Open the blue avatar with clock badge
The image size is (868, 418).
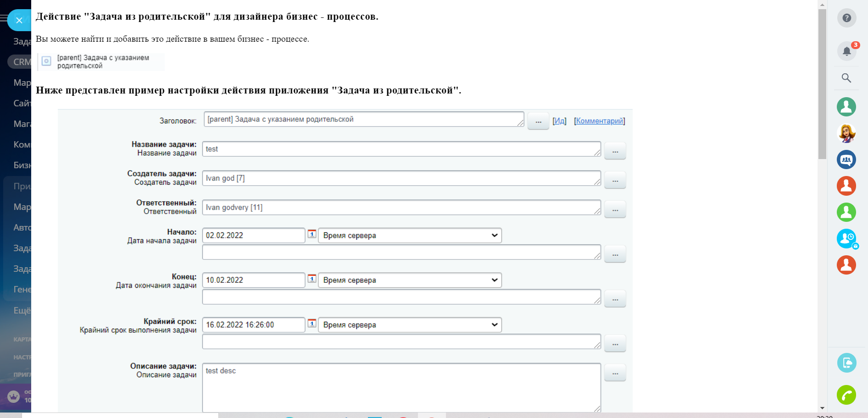[x=846, y=239]
